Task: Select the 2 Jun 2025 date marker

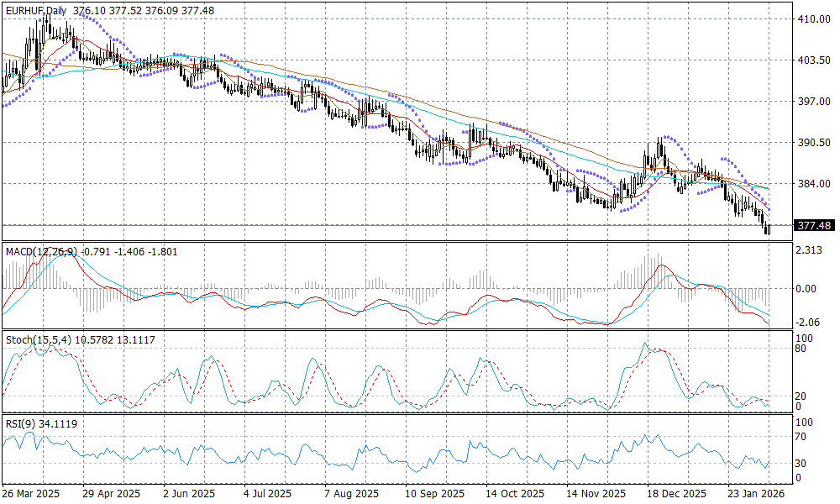Action: [189, 495]
